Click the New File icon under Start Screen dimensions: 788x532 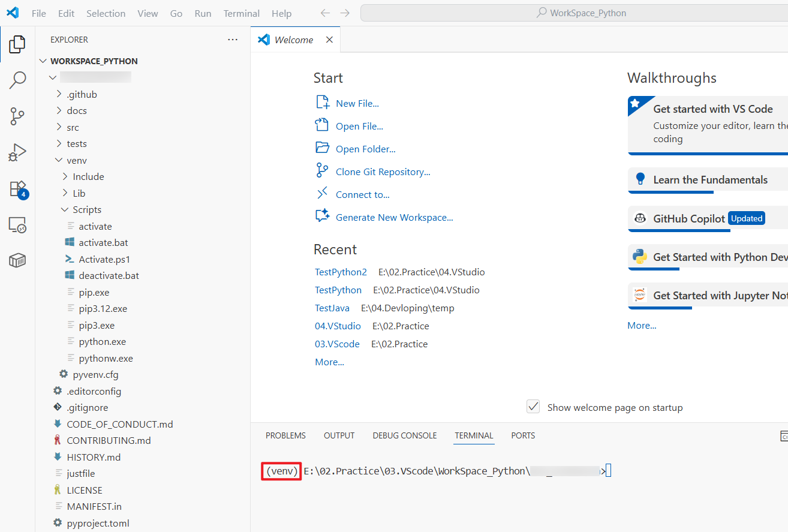(x=323, y=103)
